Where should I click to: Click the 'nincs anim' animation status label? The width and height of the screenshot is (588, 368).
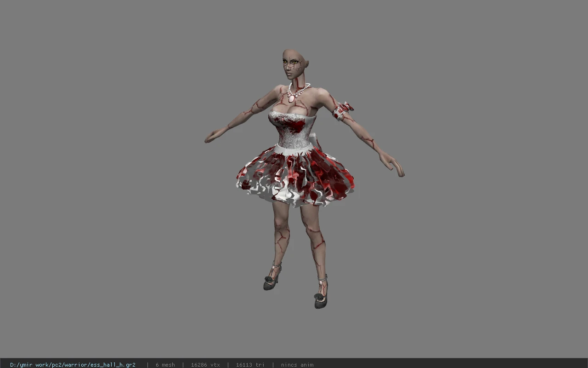[x=297, y=364]
